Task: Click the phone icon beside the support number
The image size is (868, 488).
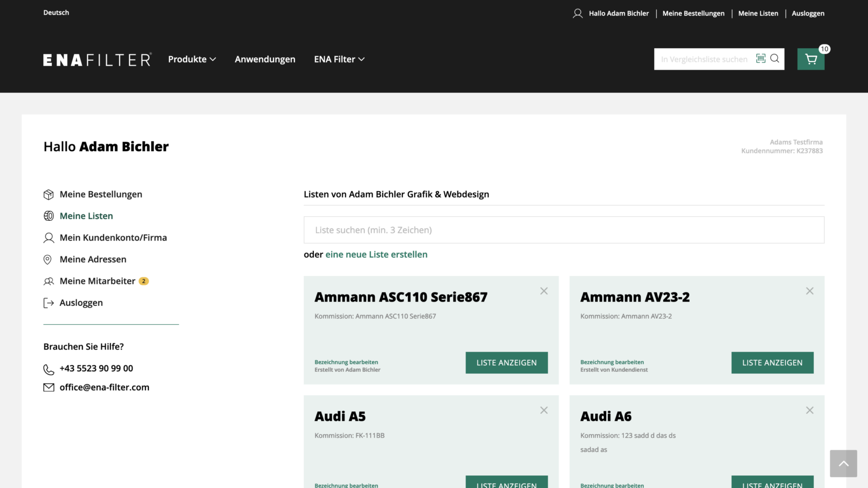Action: [49, 369]
